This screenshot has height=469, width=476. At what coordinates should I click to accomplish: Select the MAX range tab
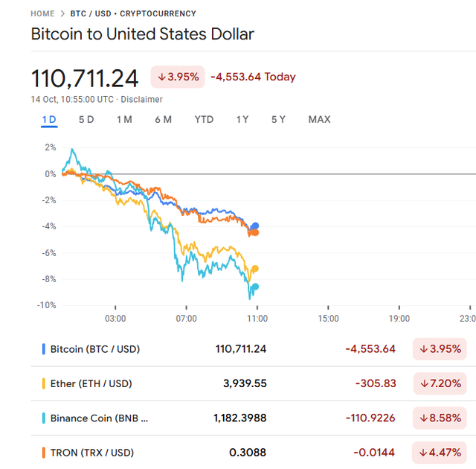(x=319, y=119)
